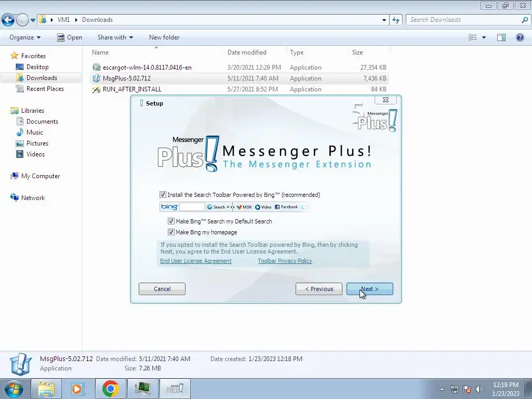This screenshot has width=532, height=399.
Task: Expand the view options dropdown arrow
Action: (484, 37)
